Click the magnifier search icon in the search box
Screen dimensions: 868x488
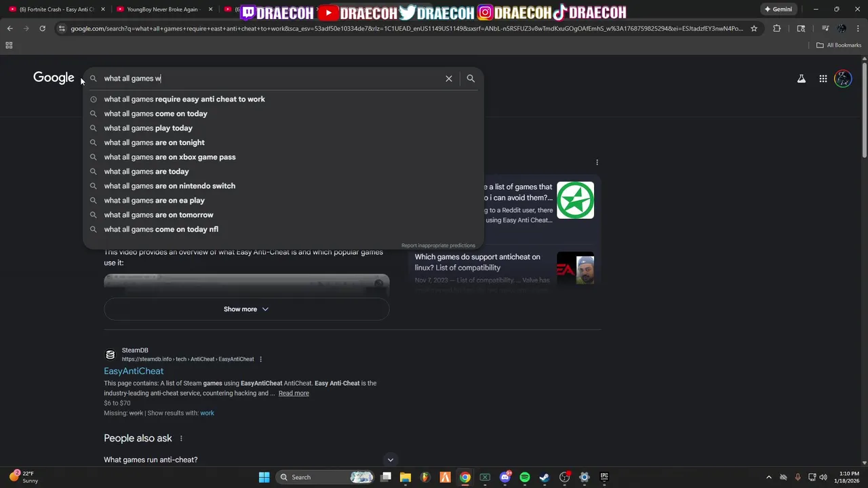pyautogui.click(x=471, y=79)
